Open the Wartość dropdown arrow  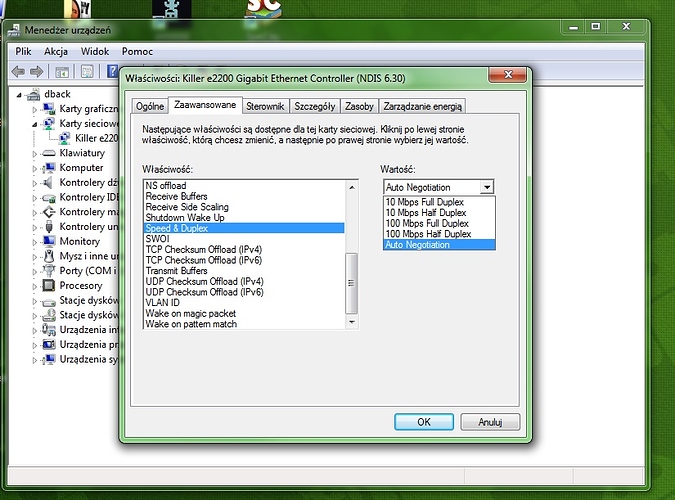487,187
